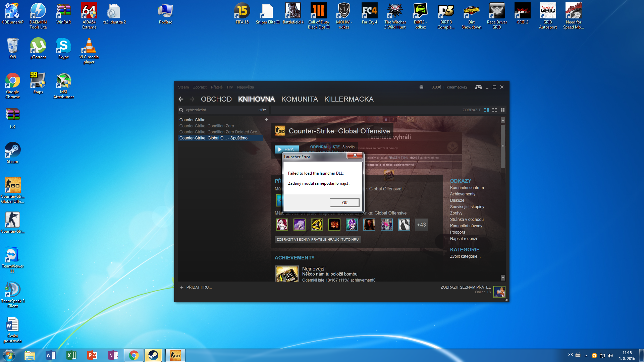Screen dimensions: 644x362
Task: Click ZOBRAZIT VŠECHNY PŘÁTELE HRAJÍCÍ TUTO HRU
Action: [x=318, y=240]
